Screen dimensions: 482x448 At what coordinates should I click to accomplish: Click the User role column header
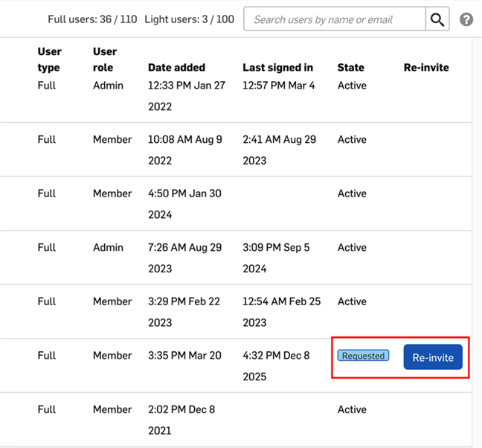click(106, 60)
